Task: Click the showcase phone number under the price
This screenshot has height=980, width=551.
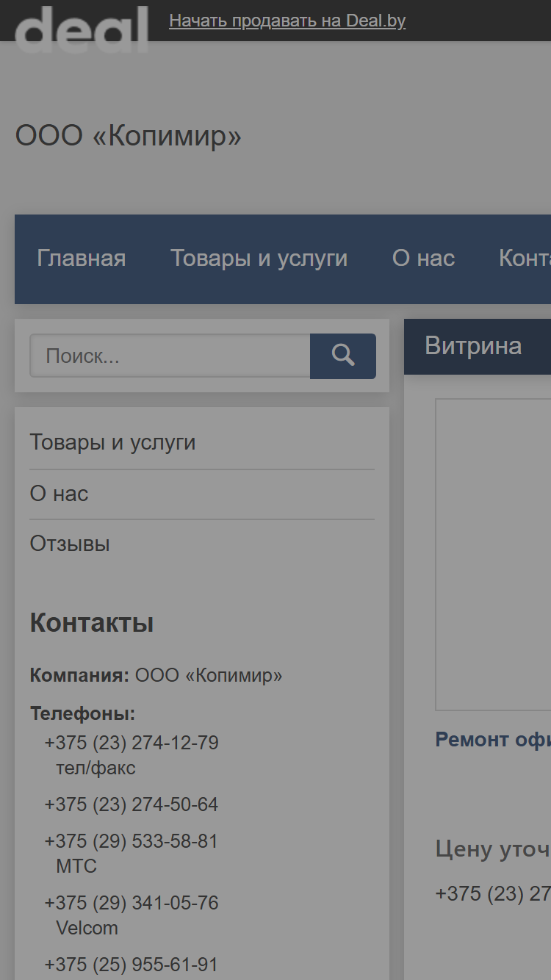Action: coord(493,893)
